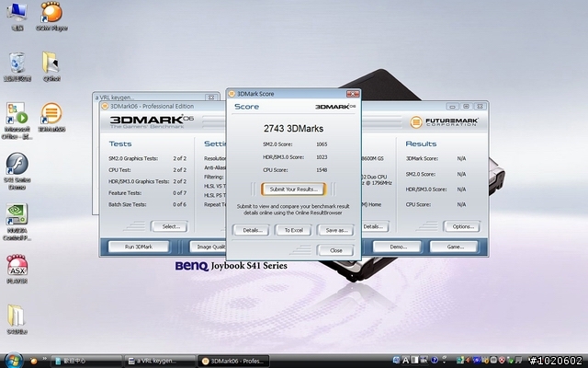Launch the GOM Player desktop shortcut

point(51,16)
